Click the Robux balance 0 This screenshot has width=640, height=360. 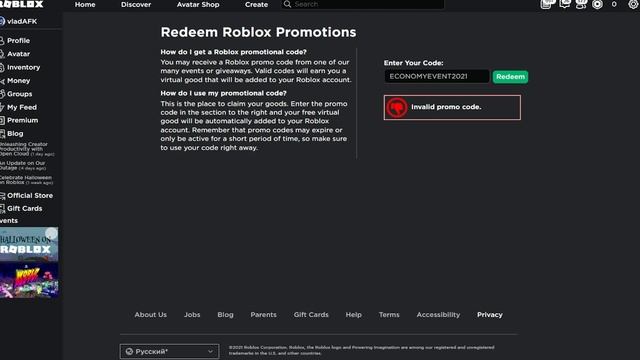coord(614,4)
